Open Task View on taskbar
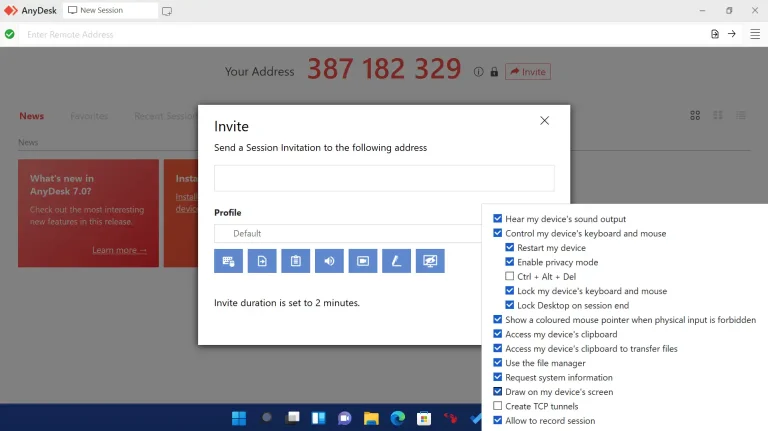This screenshot has width=768, height=431. click(293, 418)
